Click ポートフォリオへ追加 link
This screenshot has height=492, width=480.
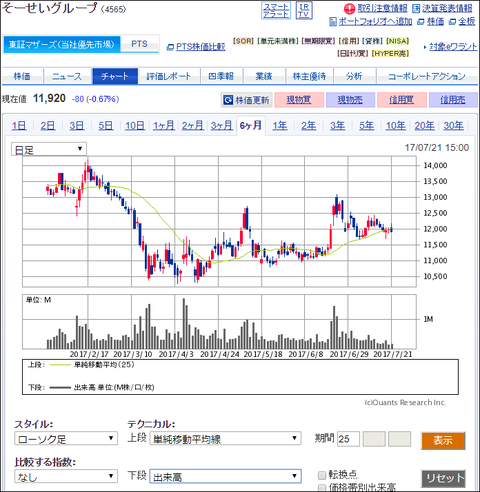[x=375, y=22]
